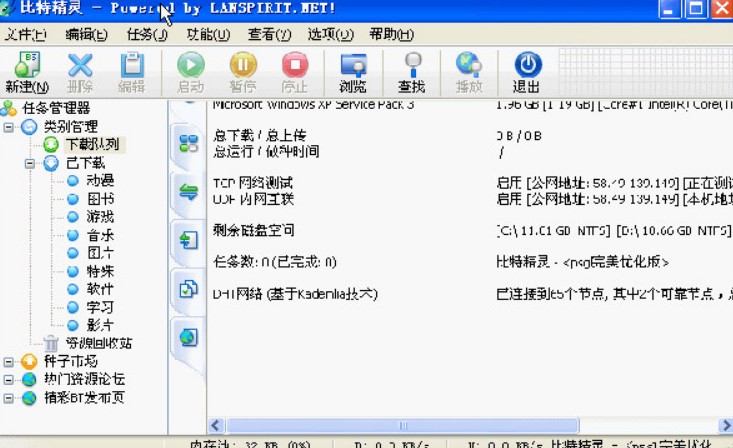
Task: Click the DHT网络 (基于Kademlia技术) label
Action: (x=295, y=294)
